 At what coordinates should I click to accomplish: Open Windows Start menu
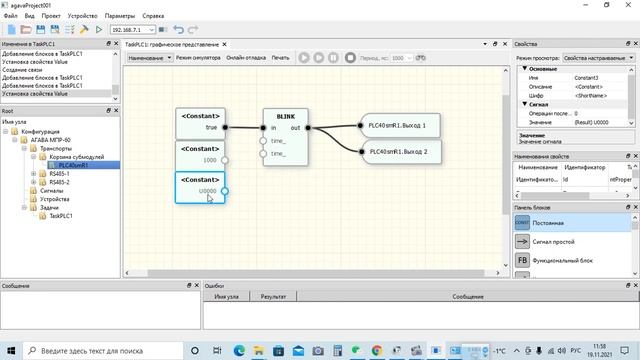pos(11,351)
